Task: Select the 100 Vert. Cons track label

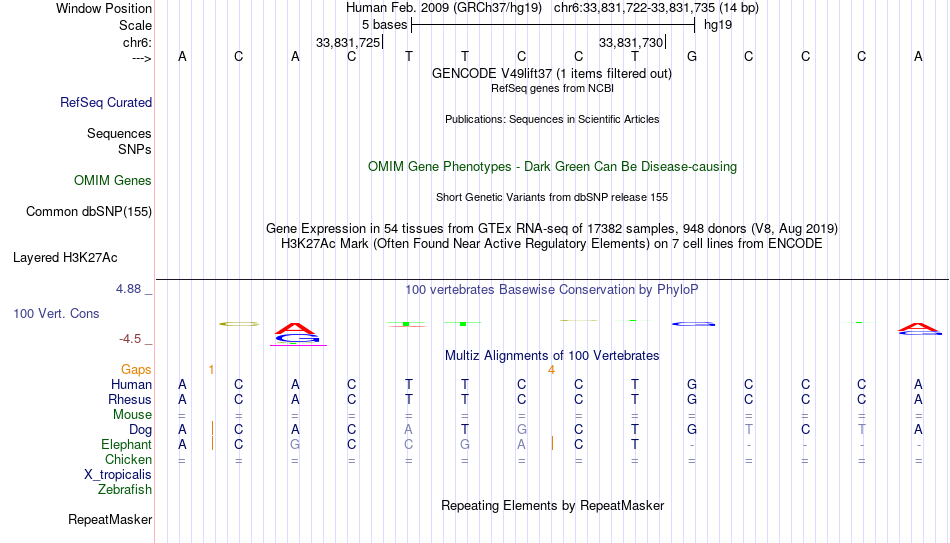Action: (56, 313)
